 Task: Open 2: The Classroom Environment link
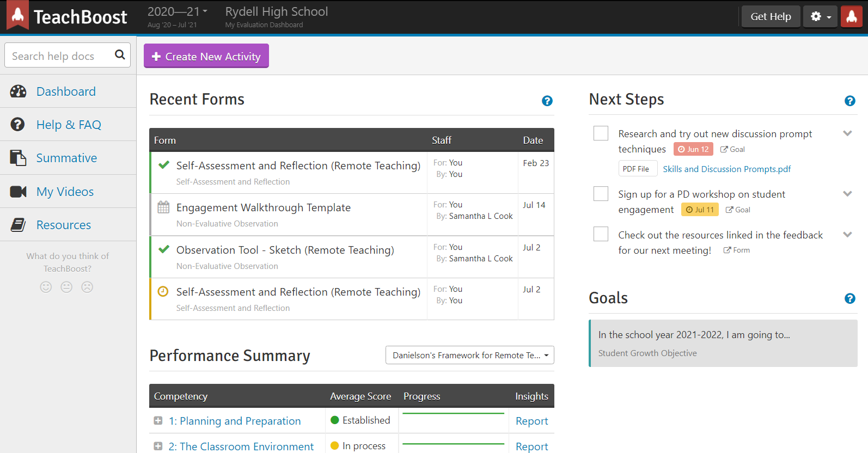click(x=241, y=446)
